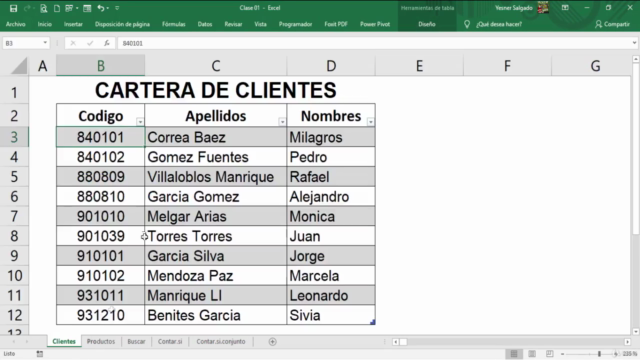The width and height of the screenshot is (640, 360).
Task: Open the Codigo column filter dropdown
Action: pyautogui.click(x=140, y=122)
